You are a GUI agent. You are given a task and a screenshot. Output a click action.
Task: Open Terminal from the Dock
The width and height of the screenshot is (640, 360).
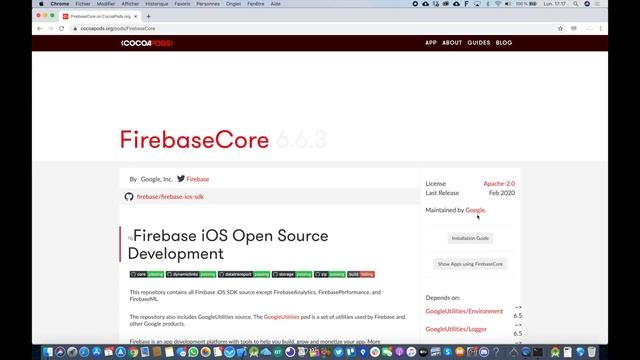pos(538,352)
